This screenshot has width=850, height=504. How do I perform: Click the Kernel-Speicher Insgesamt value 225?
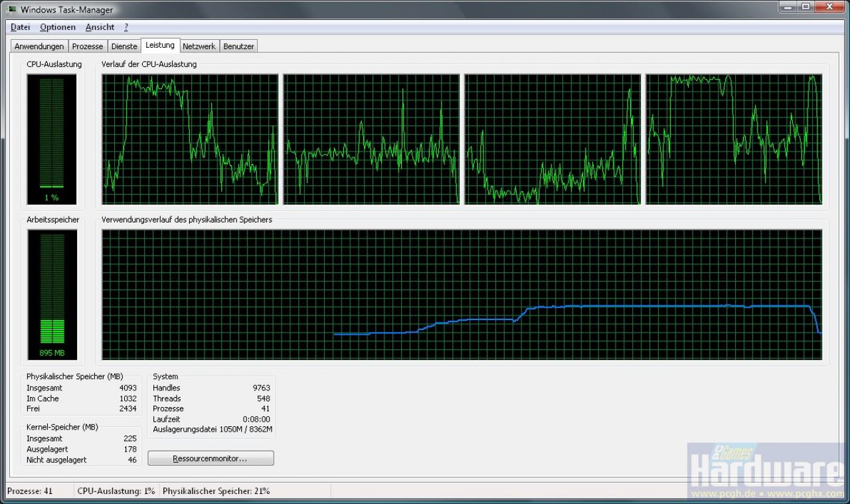point(130,438)
